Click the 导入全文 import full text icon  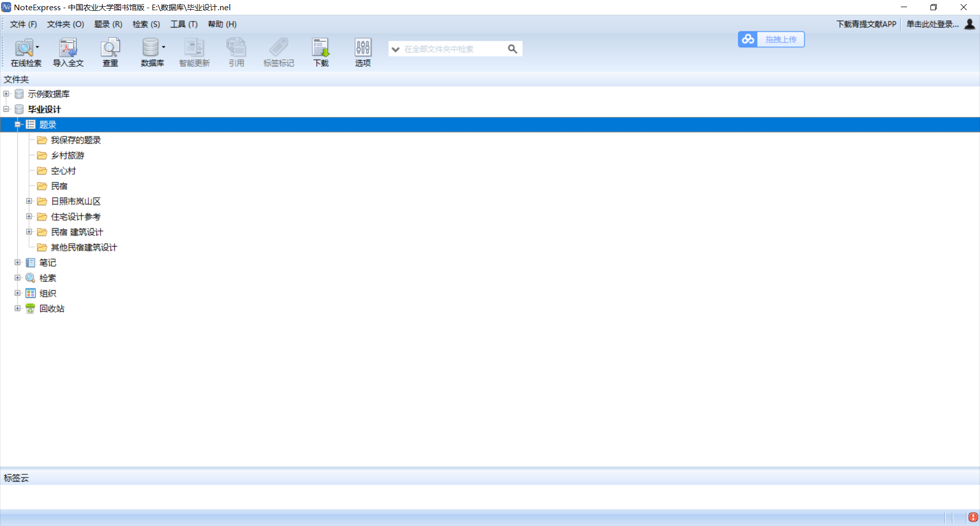[x=68, y=49]
